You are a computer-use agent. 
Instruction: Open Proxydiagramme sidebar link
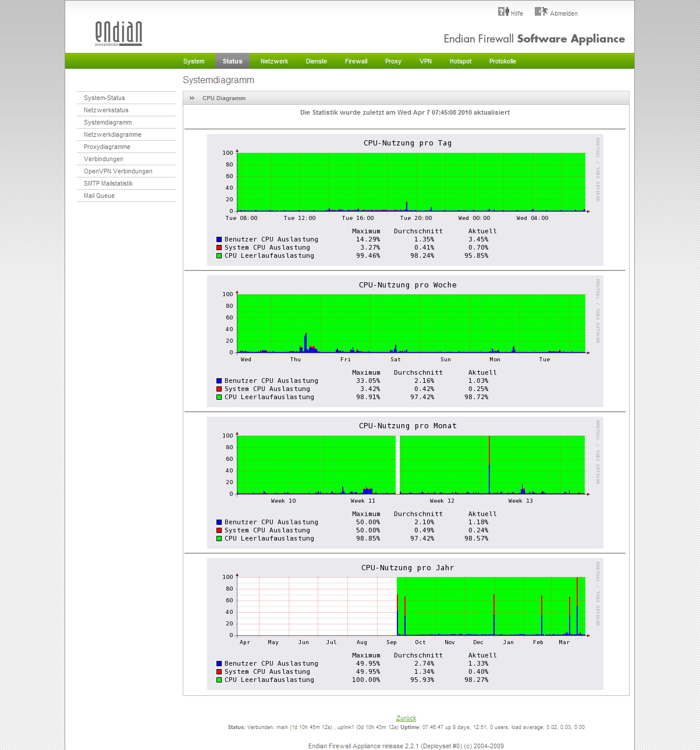(107, 147)
